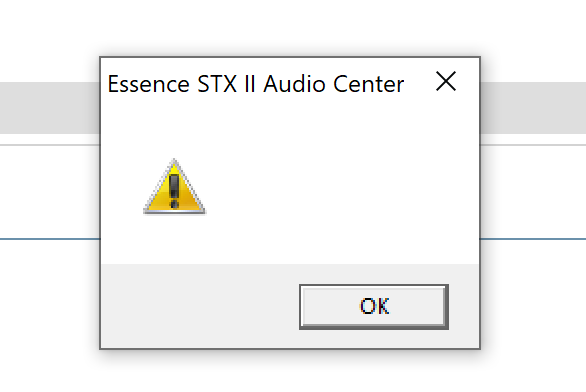The image size is (586, 392).
Task: Close the Essence STX II Audio Center dialog
Action: click(x=446, y=81)
